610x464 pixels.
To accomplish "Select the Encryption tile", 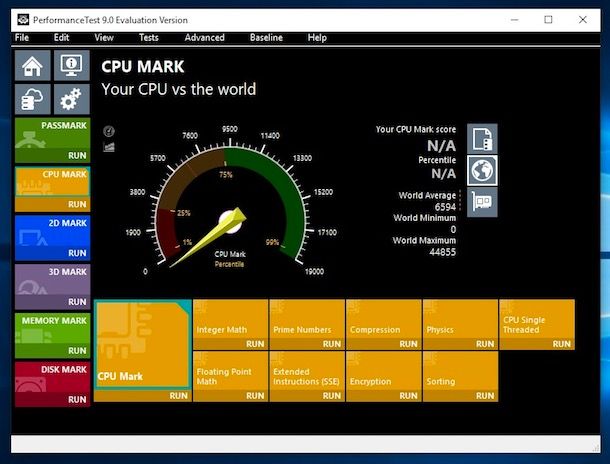I will (384, 371).
